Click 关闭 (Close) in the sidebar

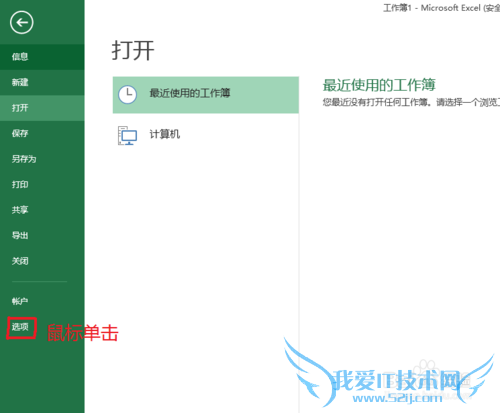[x=42, y=261]
